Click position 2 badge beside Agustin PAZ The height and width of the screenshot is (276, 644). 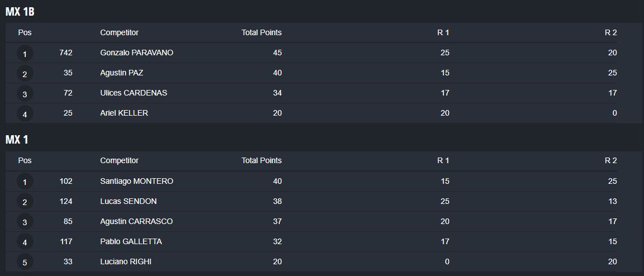tap(25, 74)
